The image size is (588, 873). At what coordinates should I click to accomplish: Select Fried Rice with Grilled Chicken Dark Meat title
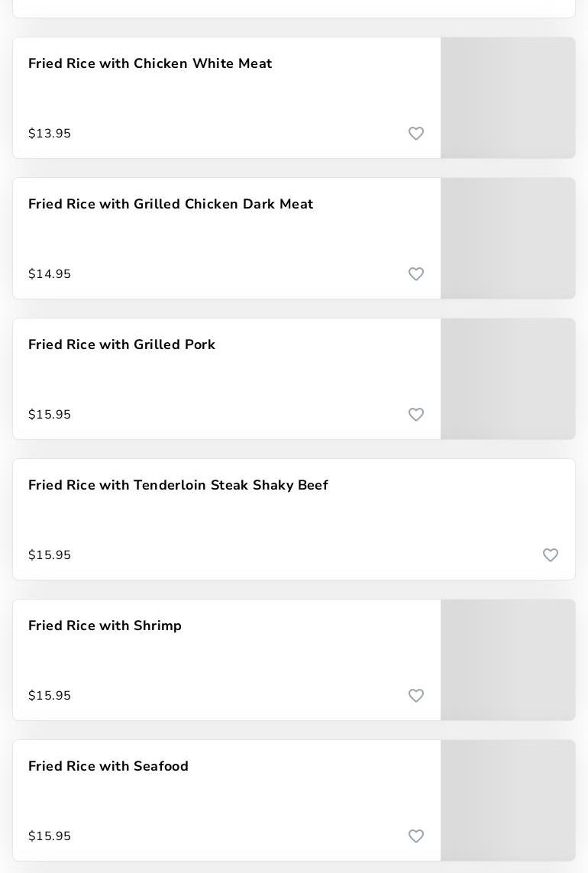tap(170, 204)
